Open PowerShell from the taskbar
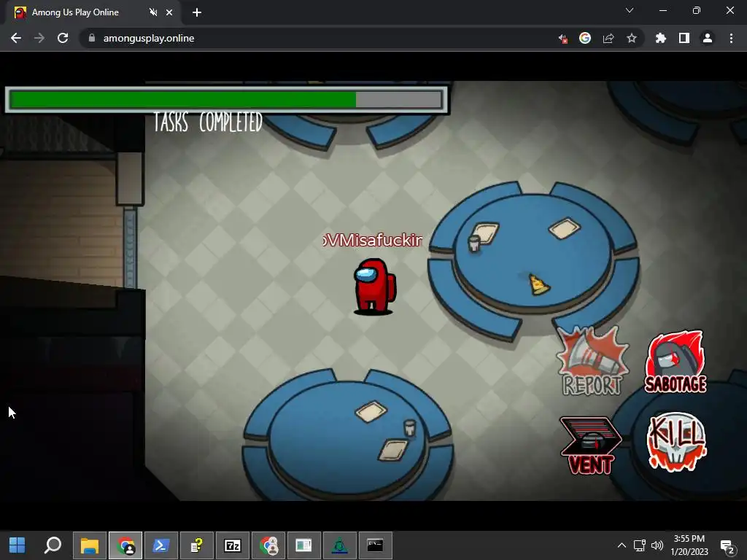Viewport: 747px width, 560px height. (161, 545)
